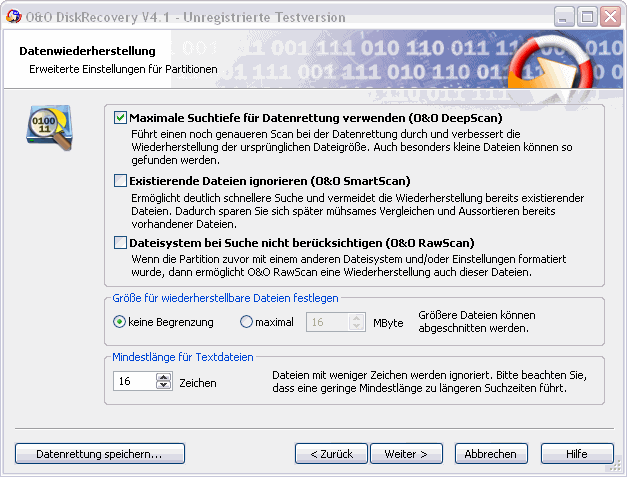Click 'Größere Dateien können abgeschnitten werden.' note

click(477, 321)
